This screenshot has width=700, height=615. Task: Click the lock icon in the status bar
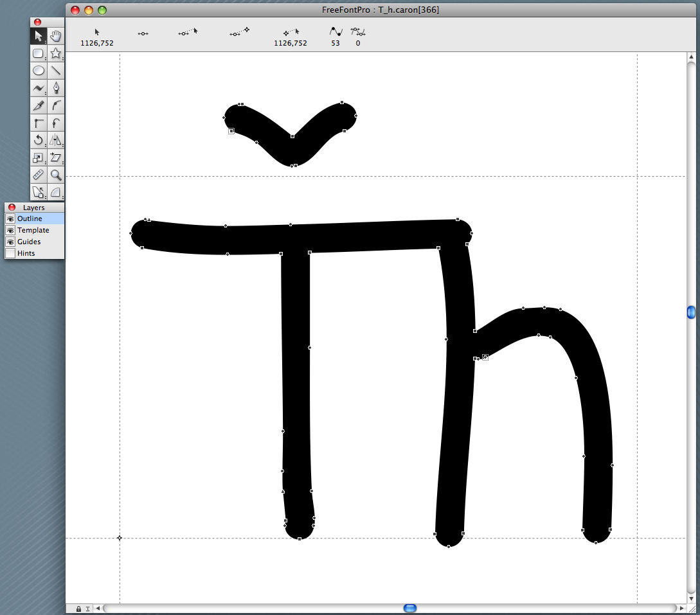(78, 609)
